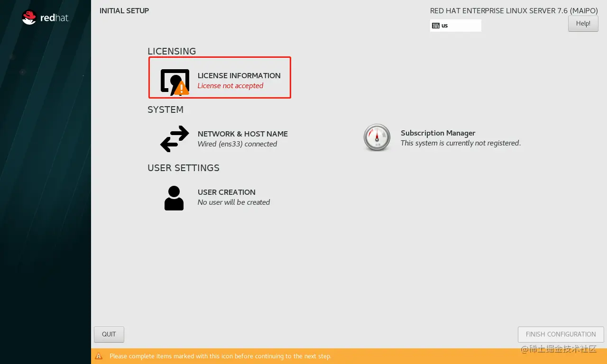
Task: Click the QUIT button
Action: click(x=109, y=334)
